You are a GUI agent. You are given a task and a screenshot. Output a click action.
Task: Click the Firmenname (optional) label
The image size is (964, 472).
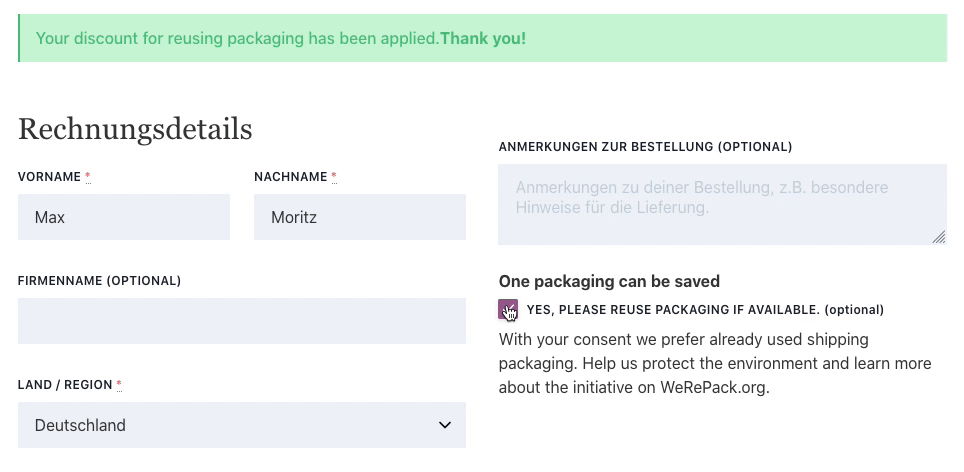click(x=100, y=281)
